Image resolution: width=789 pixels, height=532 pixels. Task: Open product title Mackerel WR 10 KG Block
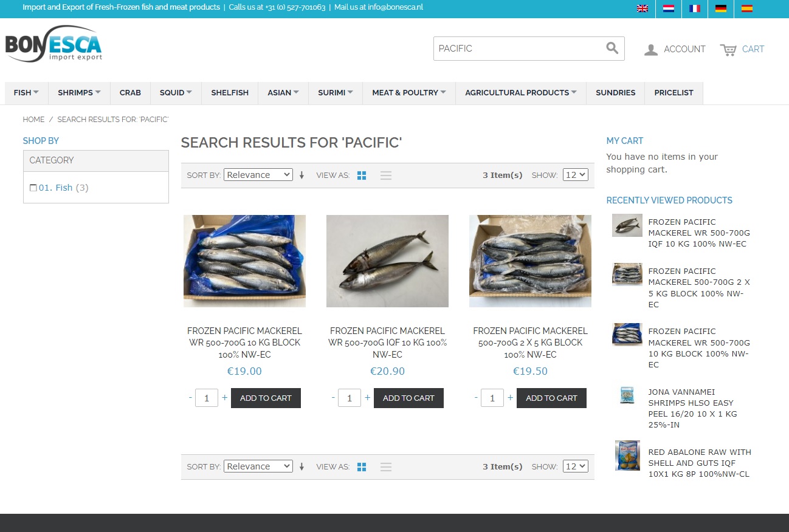click(x=244, y=343)
